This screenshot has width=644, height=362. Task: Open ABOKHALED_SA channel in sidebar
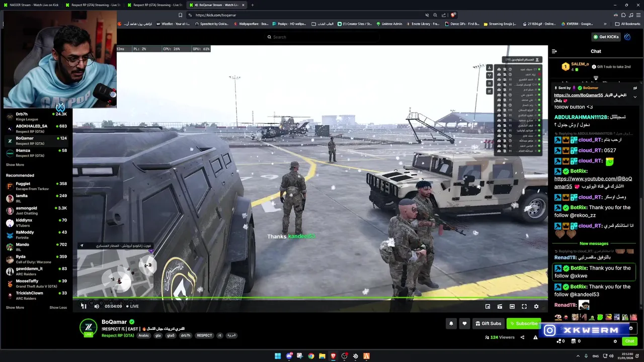pos(36,129)
